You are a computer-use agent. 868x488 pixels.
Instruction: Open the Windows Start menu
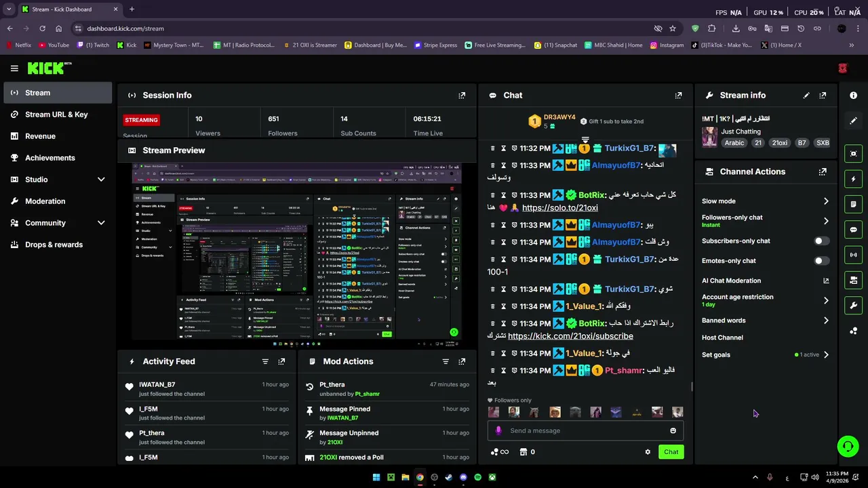pyautogui.click(x=376, y=477)
